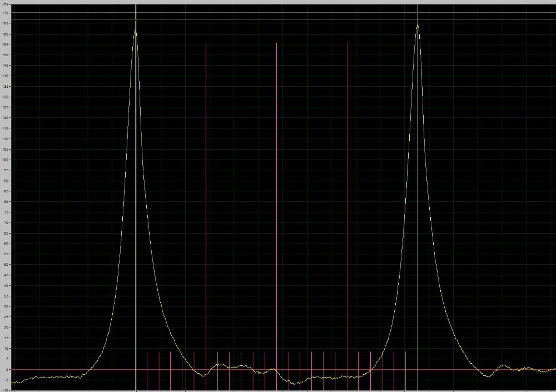Click the right vertical cursor's circular handle
This screenshot has height=392, width=556.
coord(418,12)
